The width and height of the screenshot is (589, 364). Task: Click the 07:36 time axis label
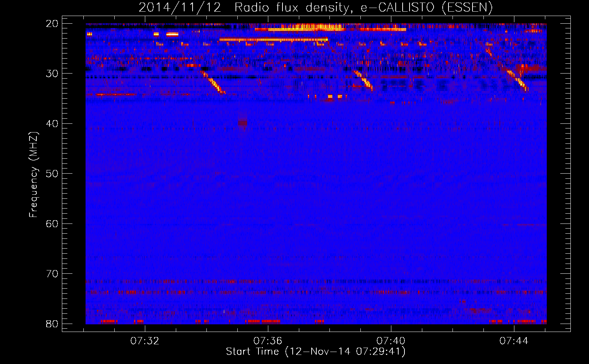(x=268, y=341)
